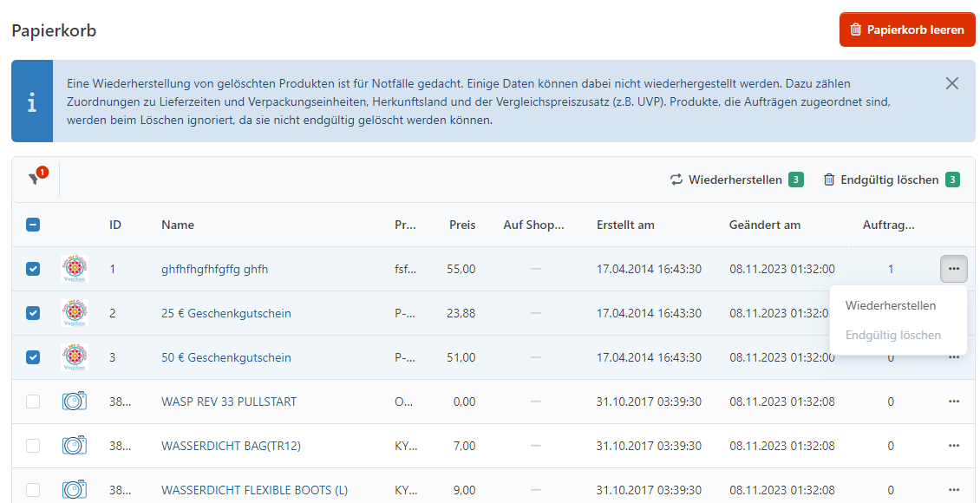Open actions menu for WASP REV 33 PULLSTART
The width and height of the screenshot is (980, 503).
954,402
